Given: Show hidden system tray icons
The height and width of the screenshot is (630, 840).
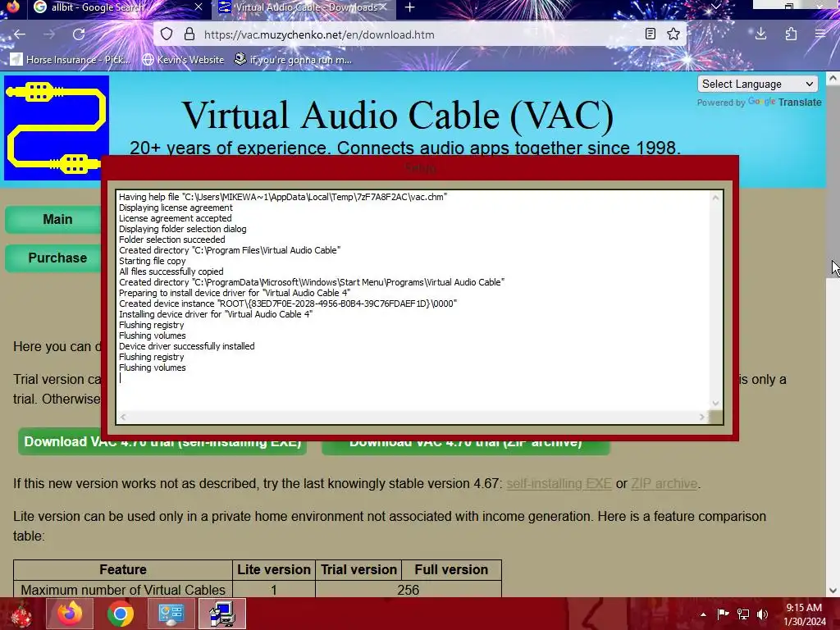Looking at the screenshot, I should click(703, 614).
